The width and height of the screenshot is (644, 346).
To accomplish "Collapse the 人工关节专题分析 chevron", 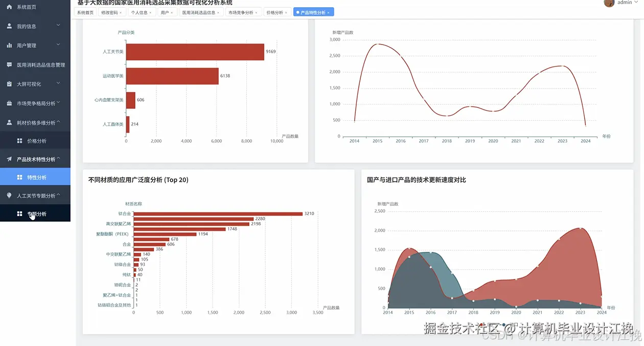I will pos(58,195).
